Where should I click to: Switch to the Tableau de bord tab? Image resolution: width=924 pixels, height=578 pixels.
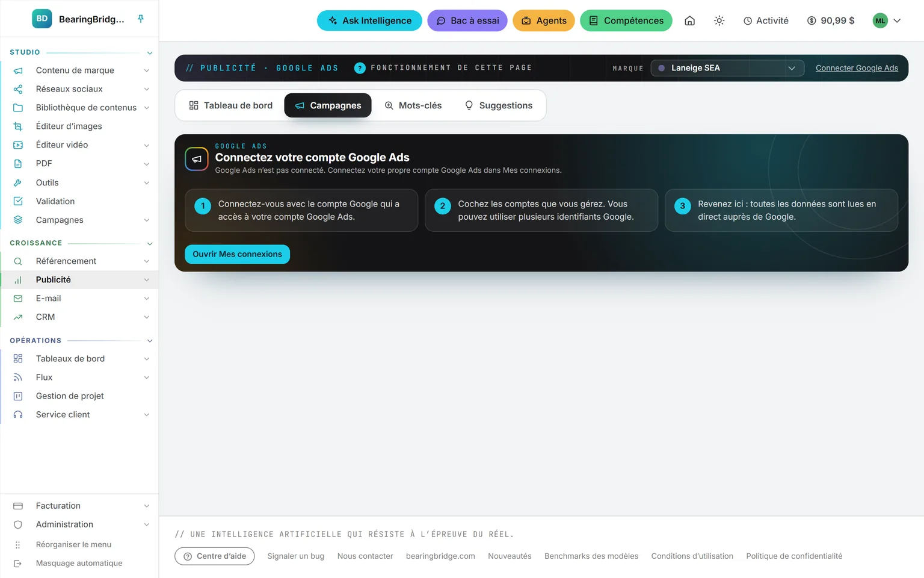tap(230, 105)
